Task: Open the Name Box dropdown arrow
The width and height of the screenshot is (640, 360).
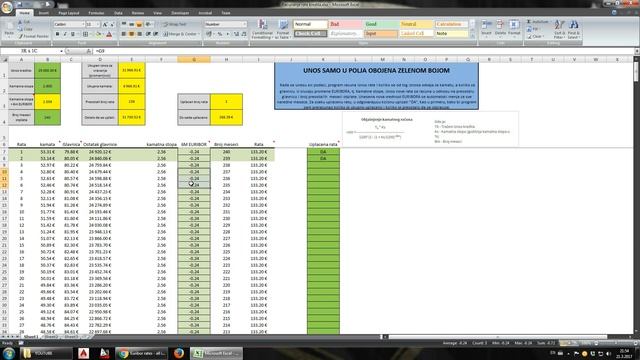Action: click(x=61, y=51)
